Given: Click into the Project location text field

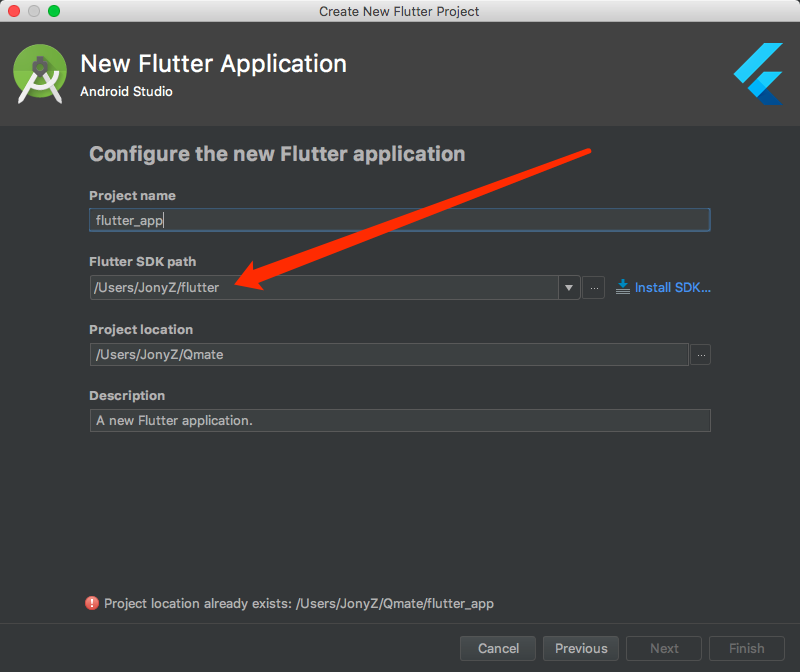Looking at the screenshot, I should pyautogui.click(x=389, y=355).
